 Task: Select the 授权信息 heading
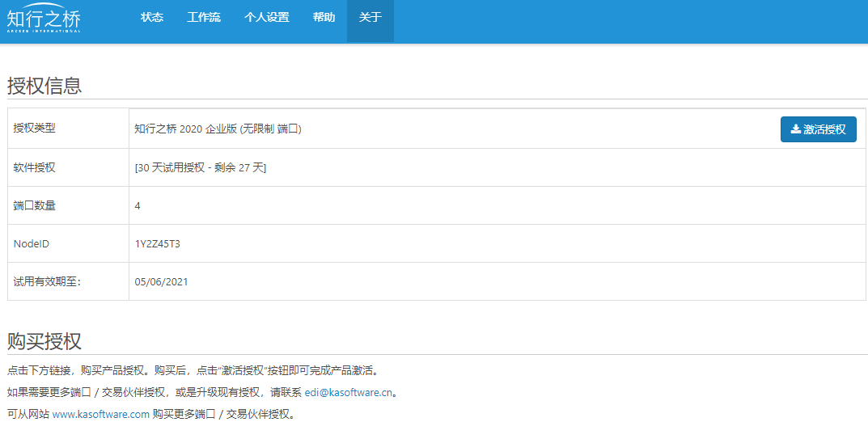coord(44,86)
